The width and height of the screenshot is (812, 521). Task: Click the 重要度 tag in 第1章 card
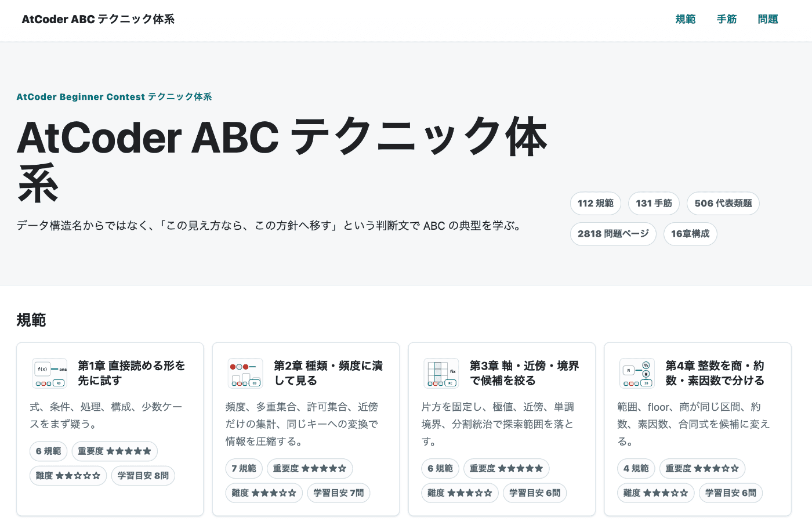click(x=115, y=451)
